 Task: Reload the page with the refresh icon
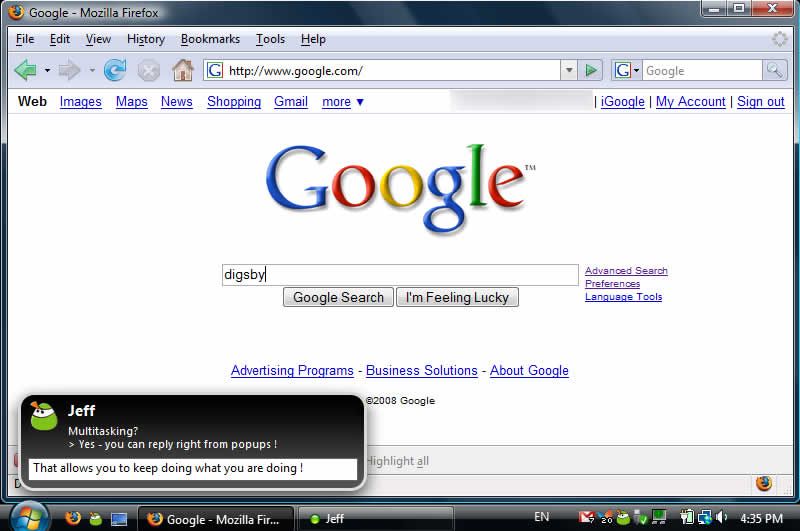115,70
